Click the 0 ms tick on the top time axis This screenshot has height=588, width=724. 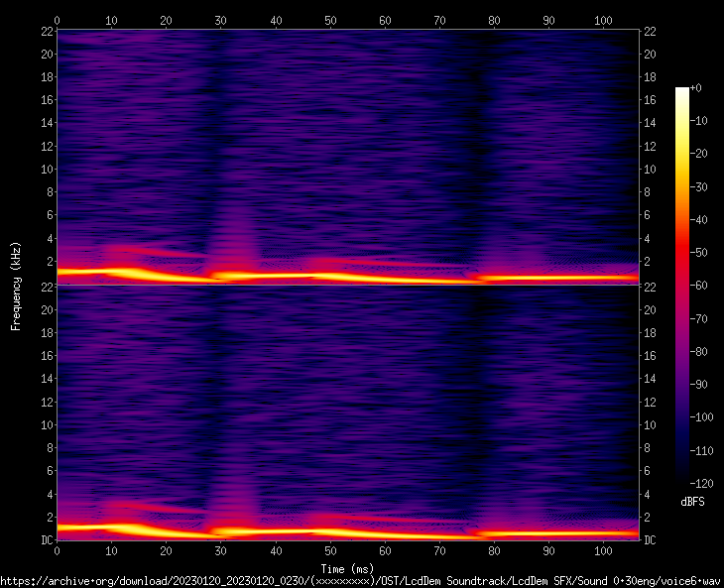coord(58,20)
